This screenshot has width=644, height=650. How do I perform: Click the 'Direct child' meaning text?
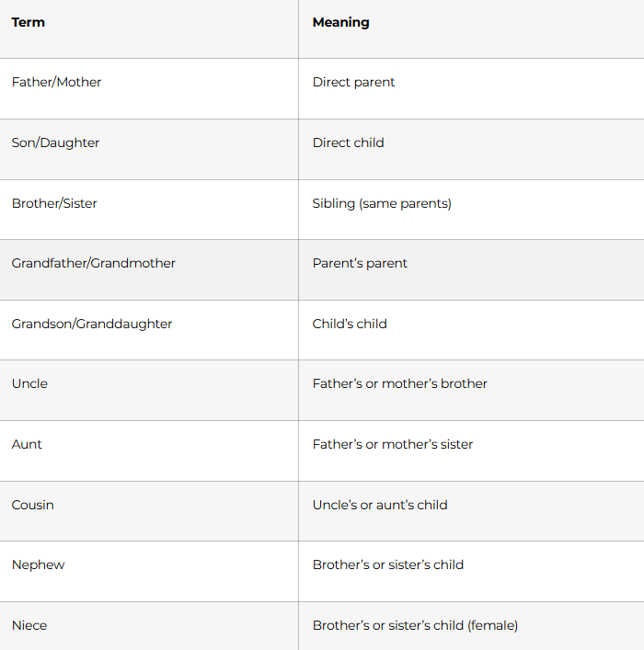[x=348, y=143]
